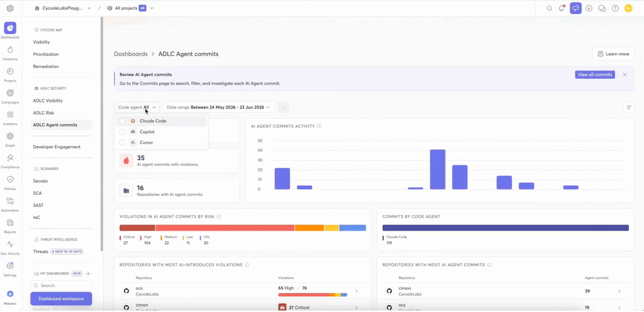Click Dashboards breadcrumb link
Viewport: 644px width, 312px height.
pyautogui.click(x=131, y=54)
